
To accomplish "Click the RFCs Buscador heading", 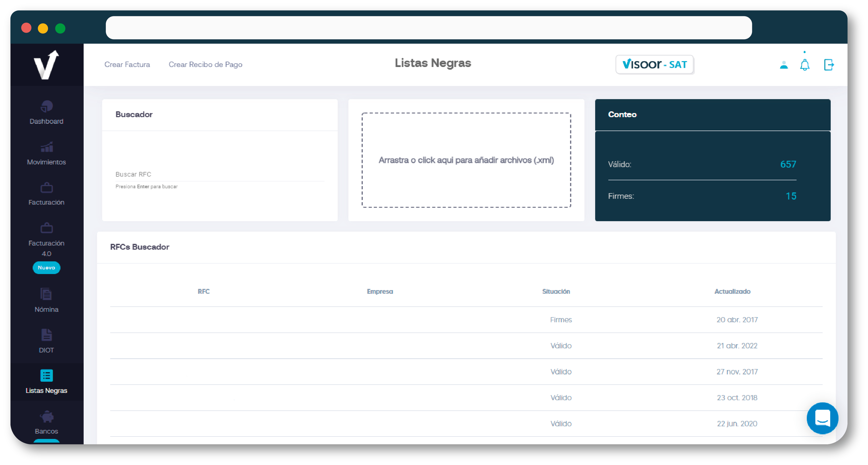I will [139, 247].
